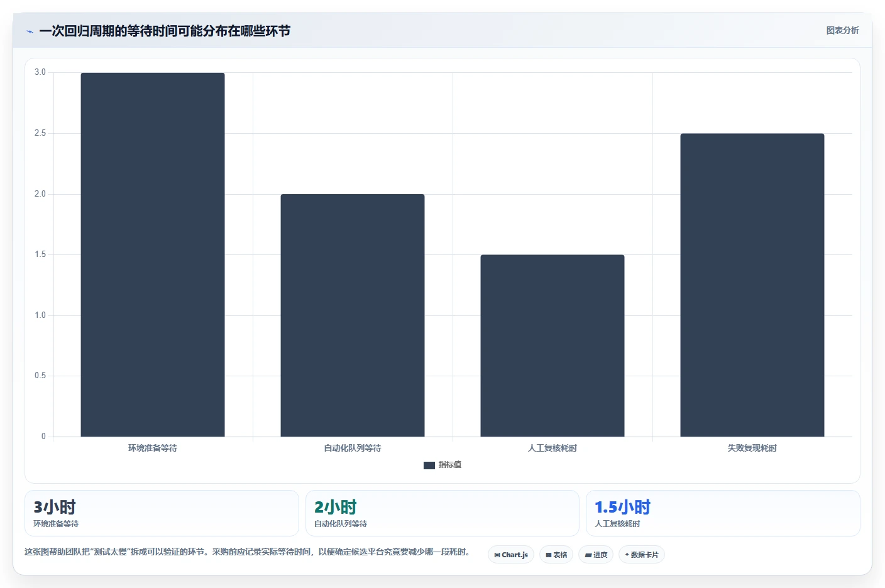Screen dimensions: 885x588
Task: Click x-axis label 人工复核耗时
Action: 552,448
